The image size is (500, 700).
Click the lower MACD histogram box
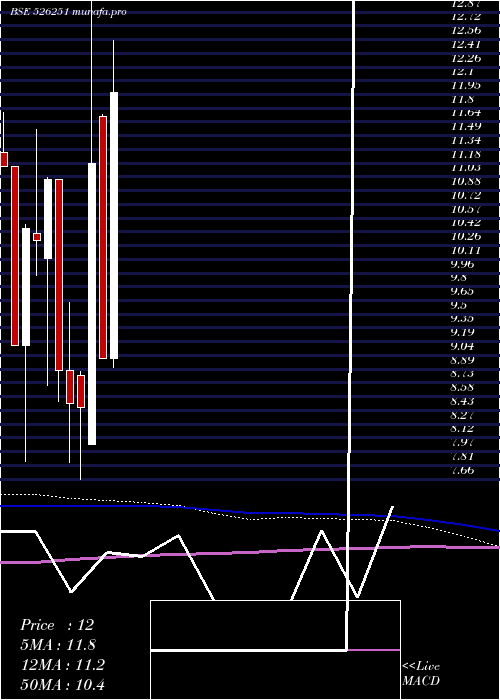[275, 675]
